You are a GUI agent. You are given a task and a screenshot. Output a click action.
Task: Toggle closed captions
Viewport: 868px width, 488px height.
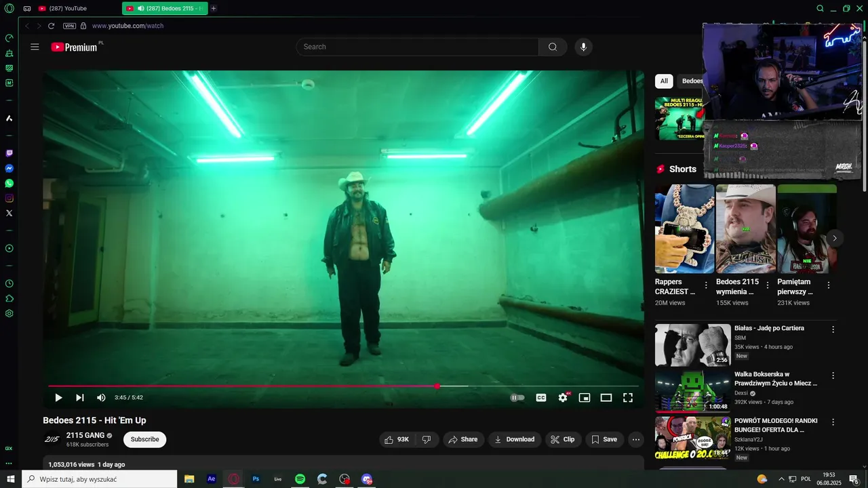(541, 398)
